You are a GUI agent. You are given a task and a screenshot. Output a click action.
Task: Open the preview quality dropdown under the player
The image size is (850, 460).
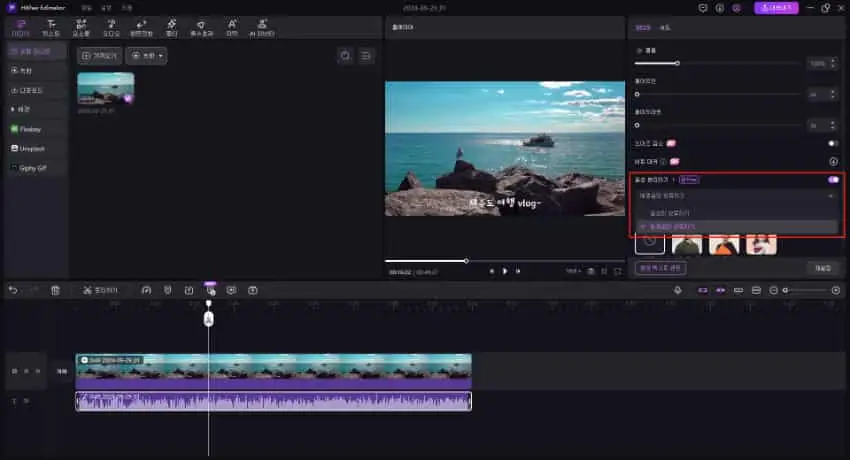[573, 271]
